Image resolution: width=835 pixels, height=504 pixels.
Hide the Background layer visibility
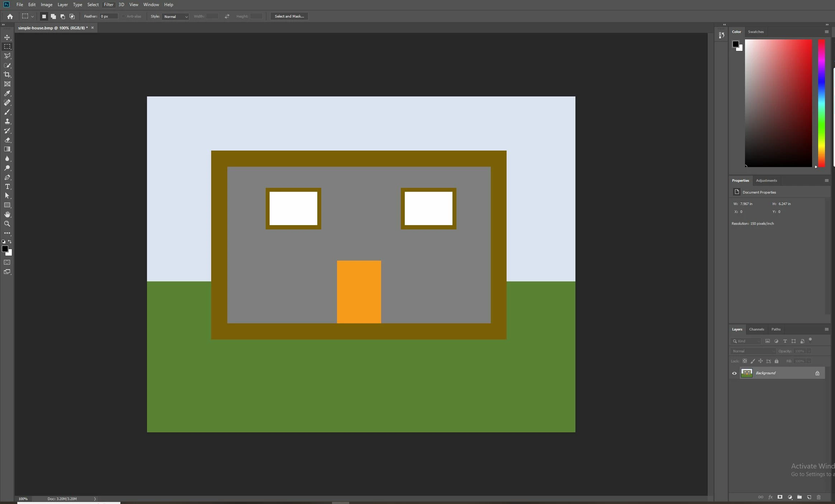click(x=734, y=373)
